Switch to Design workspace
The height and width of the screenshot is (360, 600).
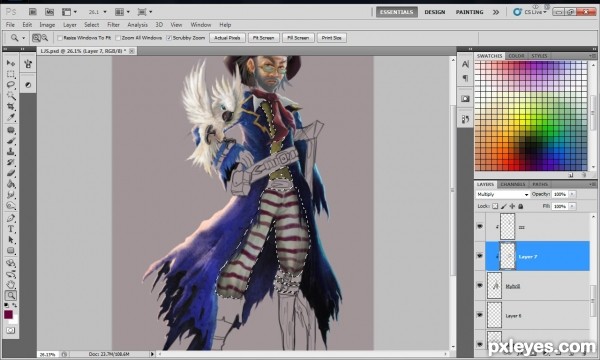(435, 12)
